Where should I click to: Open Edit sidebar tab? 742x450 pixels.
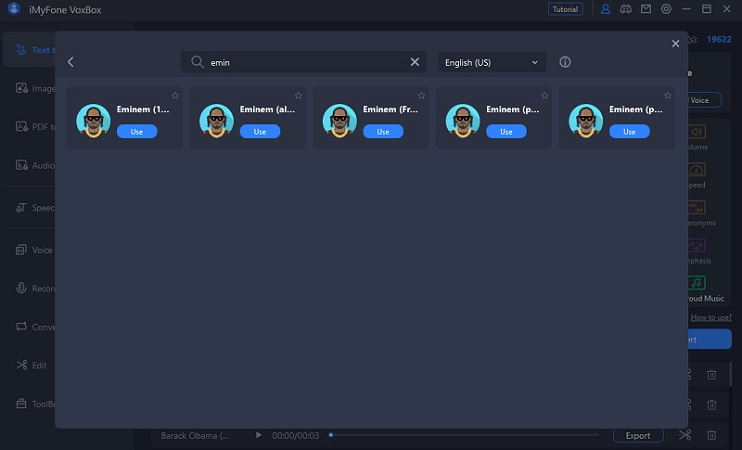coord(29,365)
